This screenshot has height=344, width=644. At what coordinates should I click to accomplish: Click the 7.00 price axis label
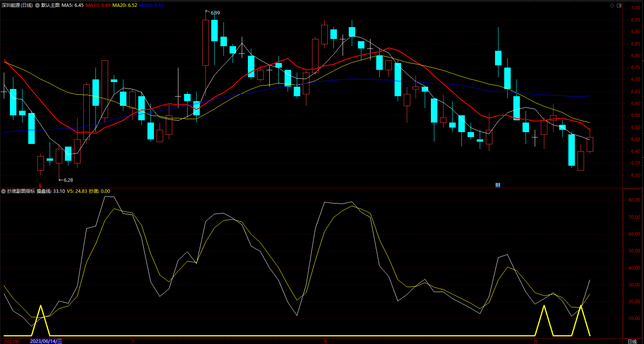pos(636,8)
